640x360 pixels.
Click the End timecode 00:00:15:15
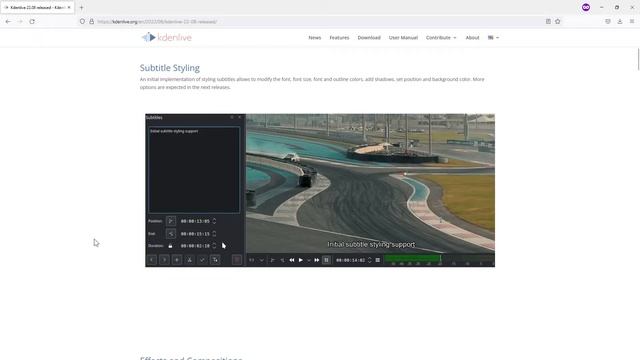195,233
